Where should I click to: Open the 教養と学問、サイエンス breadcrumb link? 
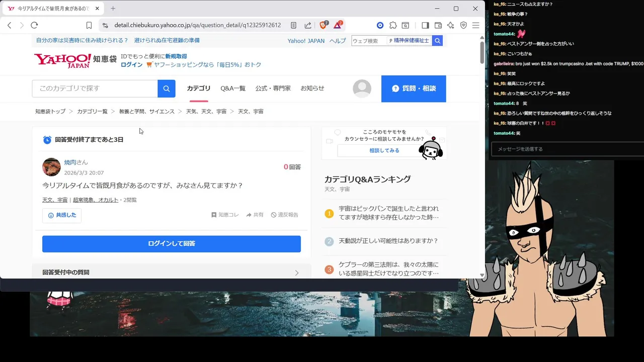click(x=147, y=112)
